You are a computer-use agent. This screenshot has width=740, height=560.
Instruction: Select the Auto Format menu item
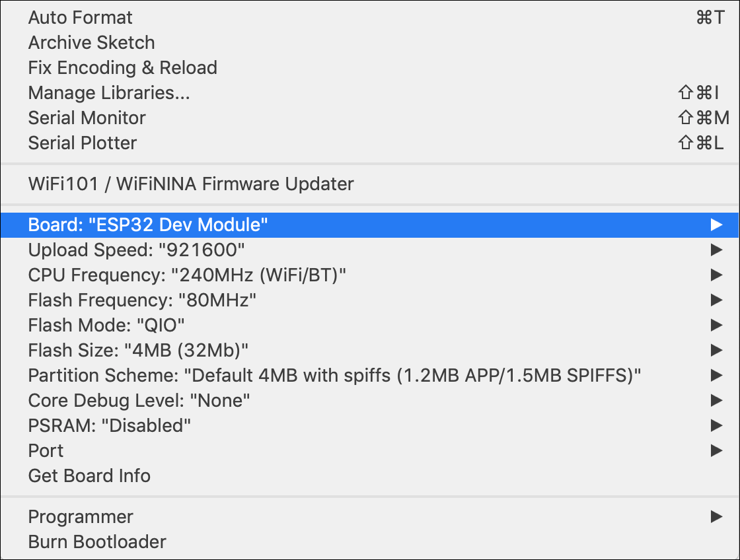tap(369, 17)
